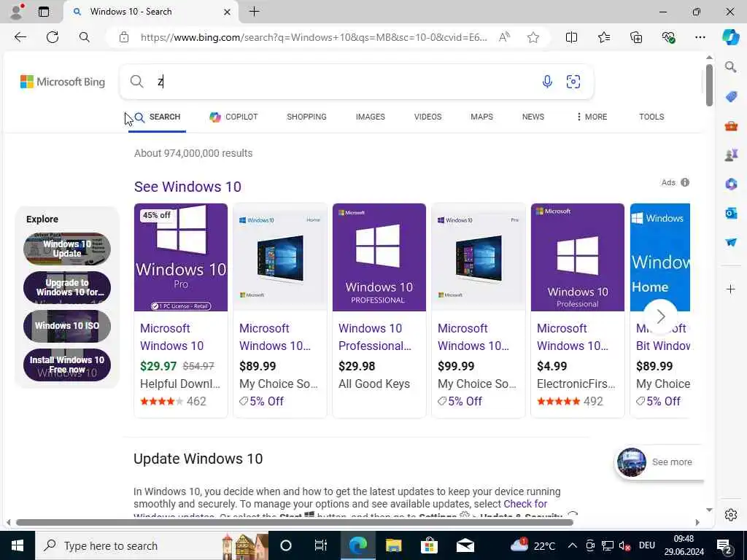Open a new tab with plus button
This screenshot has height=560, width=747.
pos(255,12)
